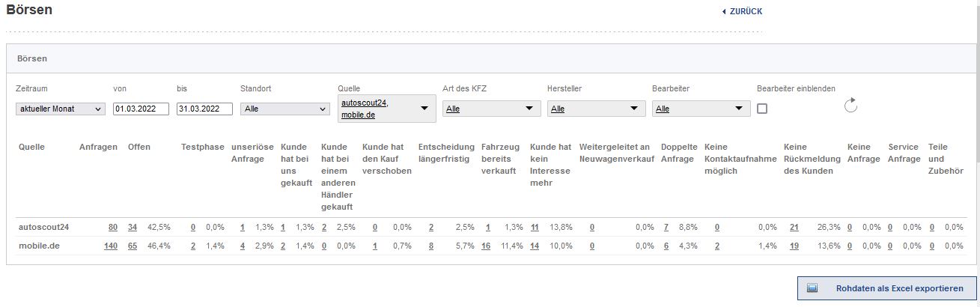Click the ZURÜCK back arrow link
980x307 pixels.
click(742, 11)
